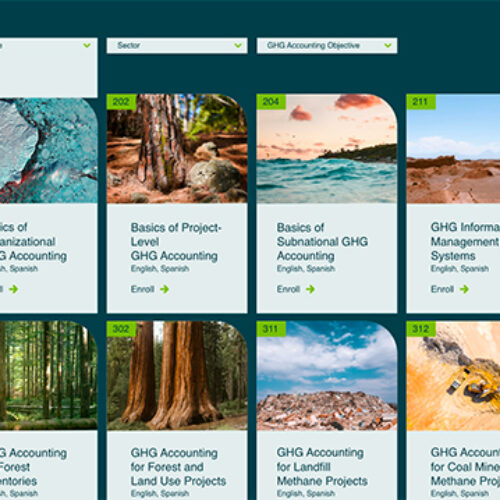Image resolution: width=500 pixels, height=500 pixels.
Task: Open the green forest thumbnail of Forest Inventories card
Action: (49, 376)
